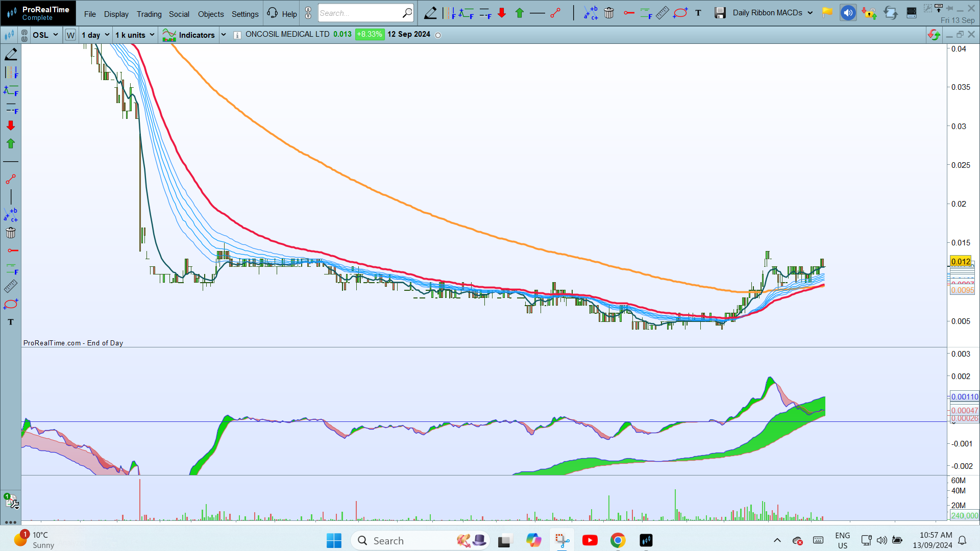This screenshot has width=980, height=551.
Task: Toggle the chain link icon beside OSL ticker
Action: tap(24, 35)
